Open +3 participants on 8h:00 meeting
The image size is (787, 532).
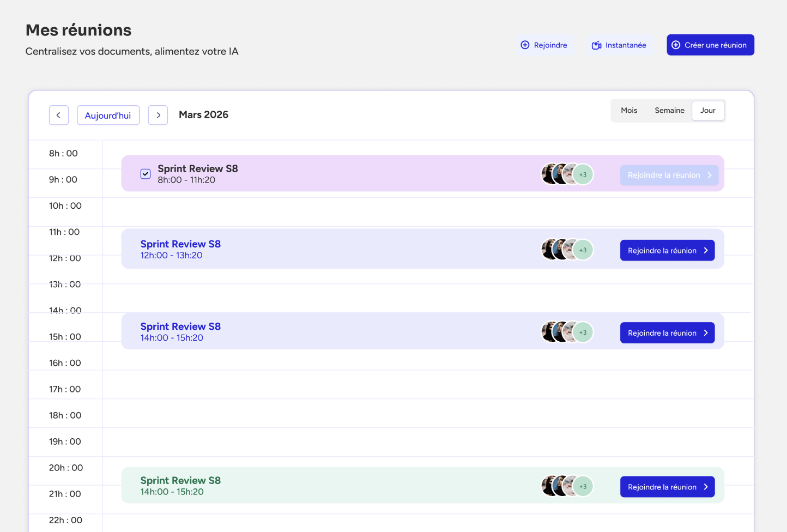click(583, 174)
